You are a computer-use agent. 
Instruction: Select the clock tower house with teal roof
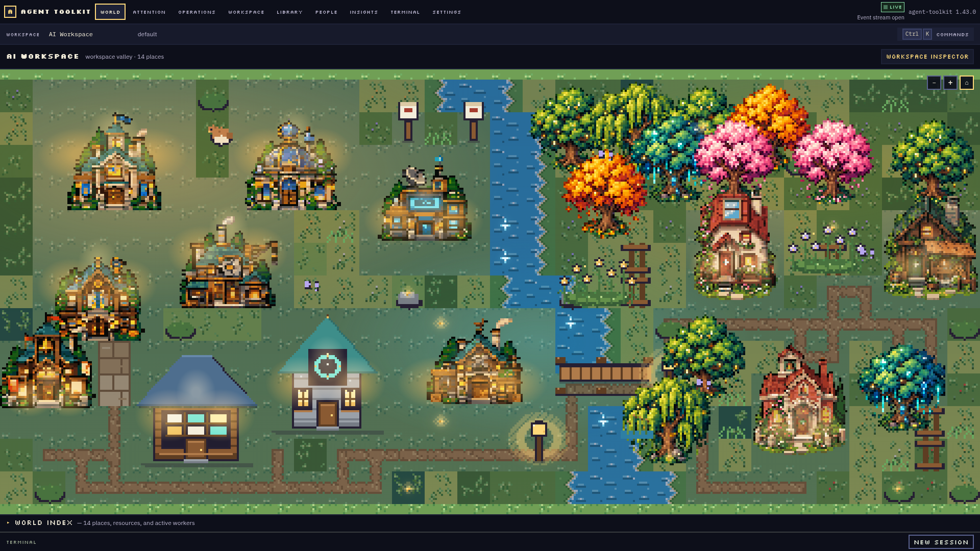click(x=327, y=373)
